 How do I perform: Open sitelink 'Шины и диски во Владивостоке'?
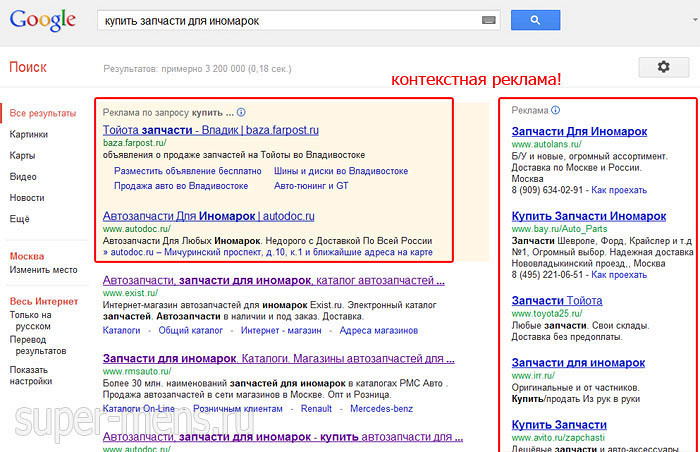[341, 171]
